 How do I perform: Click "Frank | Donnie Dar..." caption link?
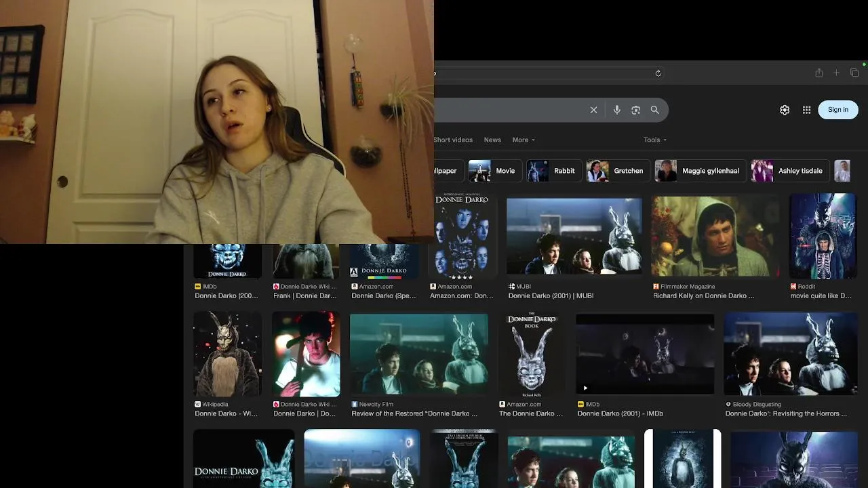(x=304, y=296)
